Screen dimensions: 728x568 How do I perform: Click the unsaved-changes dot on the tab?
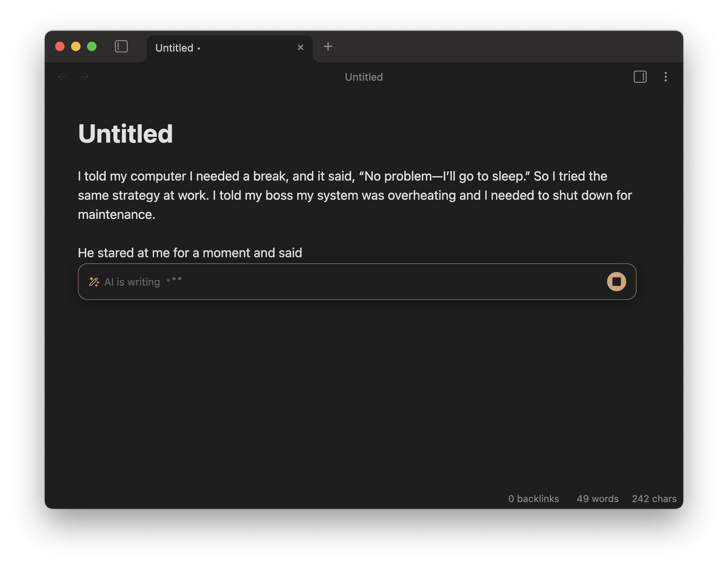coord(199,48)
